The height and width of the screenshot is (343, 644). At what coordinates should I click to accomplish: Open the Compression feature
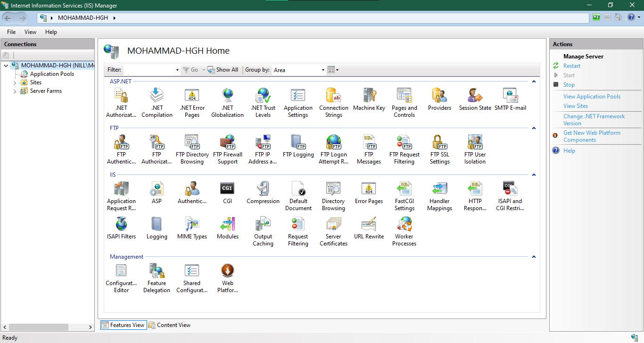click(263, 193)
